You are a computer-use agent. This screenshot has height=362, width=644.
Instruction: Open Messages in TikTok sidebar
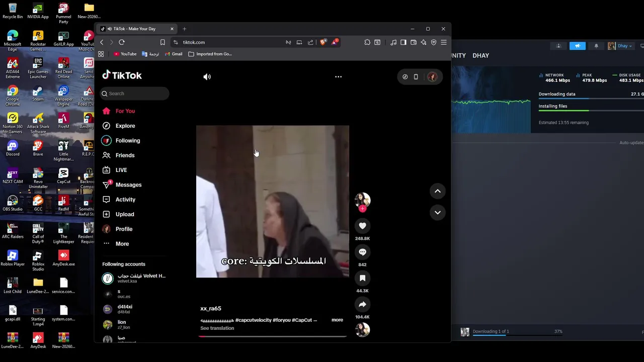coord(122,185)
